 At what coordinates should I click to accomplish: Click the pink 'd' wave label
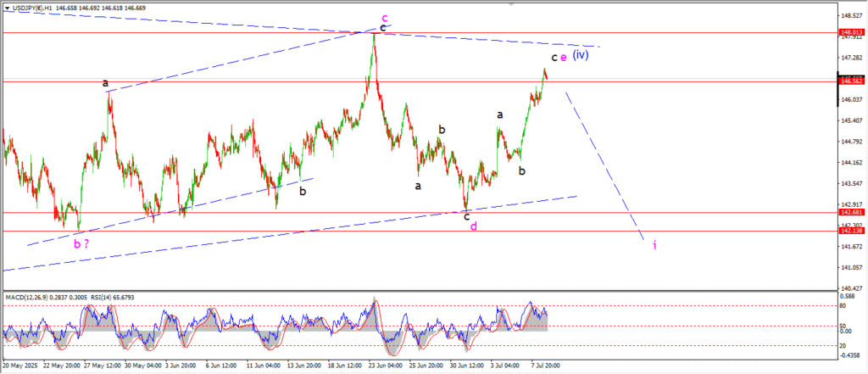[473, 226]
